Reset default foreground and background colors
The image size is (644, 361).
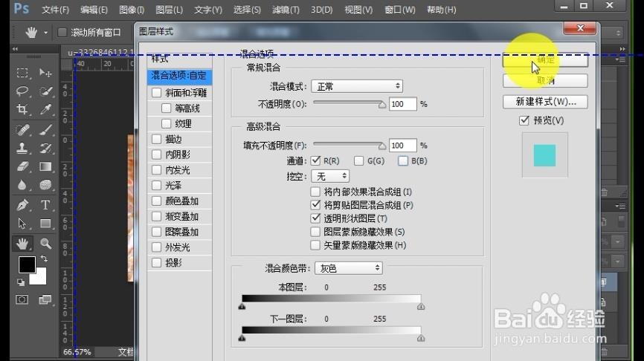click(21, 282)
